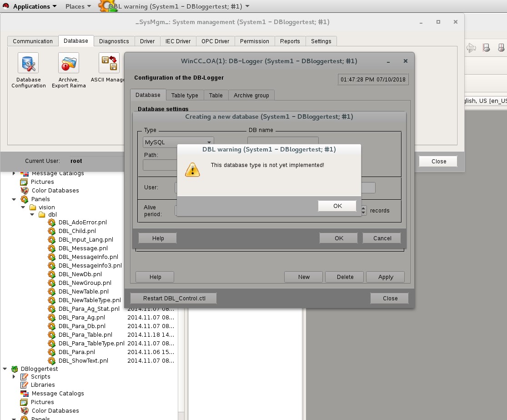
Task: Open the MySQL type dropdown
Action: (x=178, y=142)
